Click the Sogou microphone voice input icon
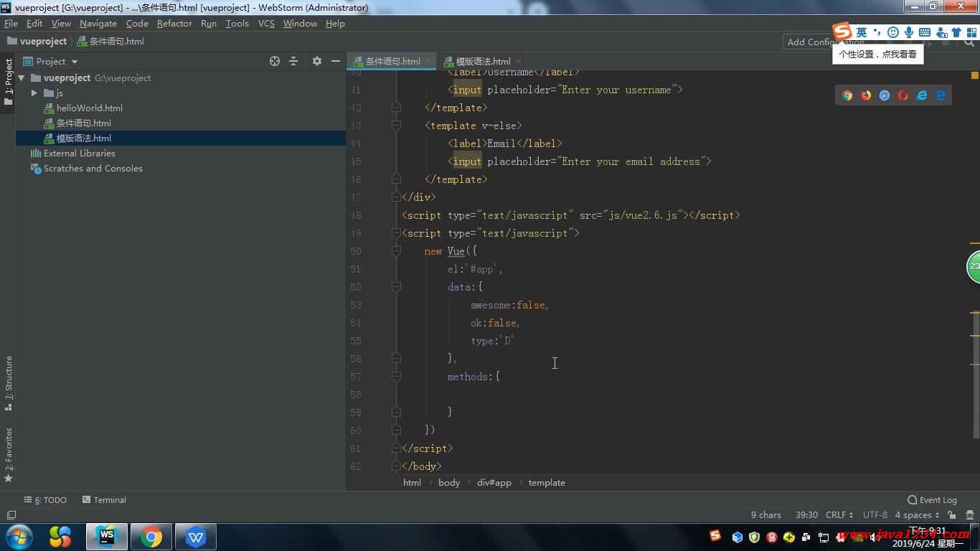The height and width of the screenshot is (551, 980). point(909,32)
